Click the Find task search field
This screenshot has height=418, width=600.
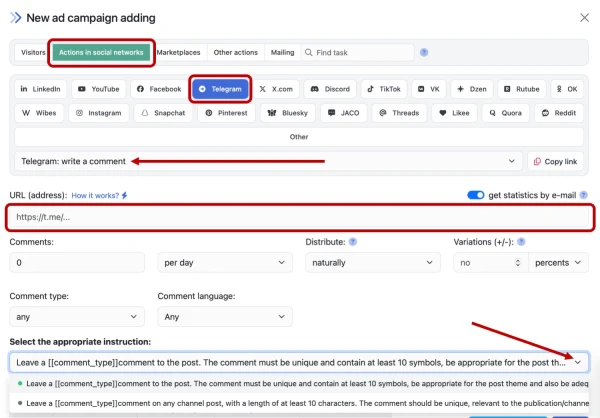[x=360, y=52]
